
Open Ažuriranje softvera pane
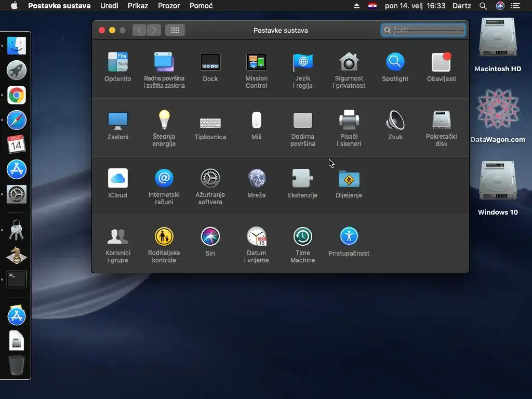pyautogui.click(x=210, y=187)
